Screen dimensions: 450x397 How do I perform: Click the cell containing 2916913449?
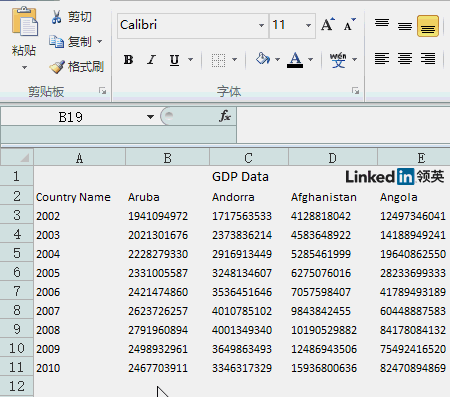point(242,254)
